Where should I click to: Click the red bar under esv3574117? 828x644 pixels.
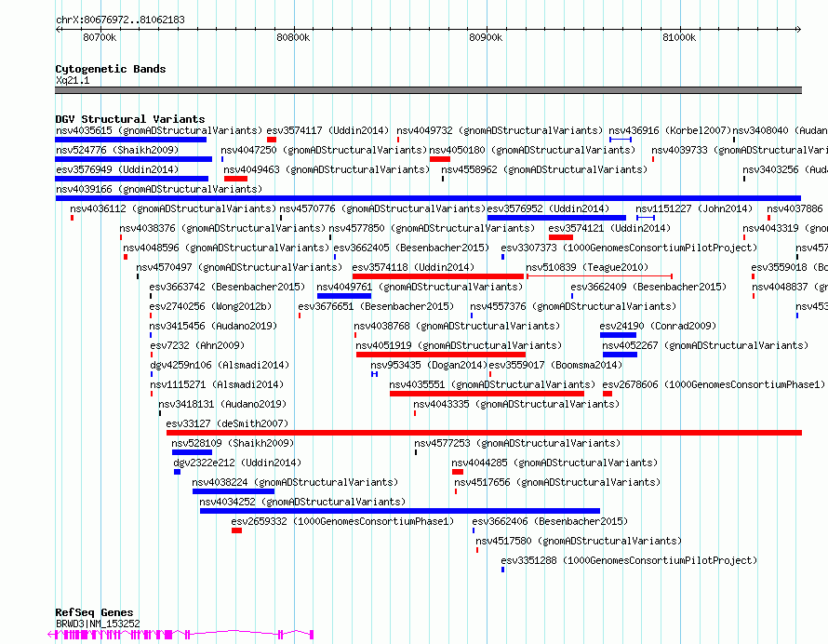(x=272, y=140)
